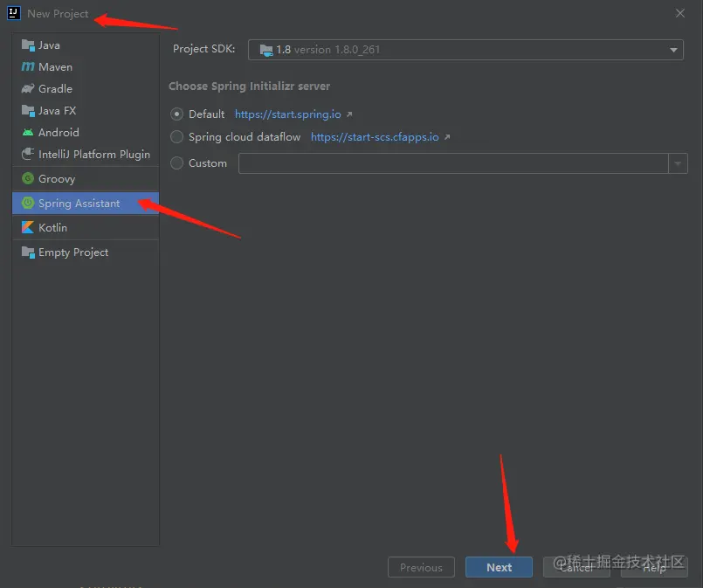Screen dimensions: 703x588
Task: Choose the Kotlin project type
Action: pos(86,227)
